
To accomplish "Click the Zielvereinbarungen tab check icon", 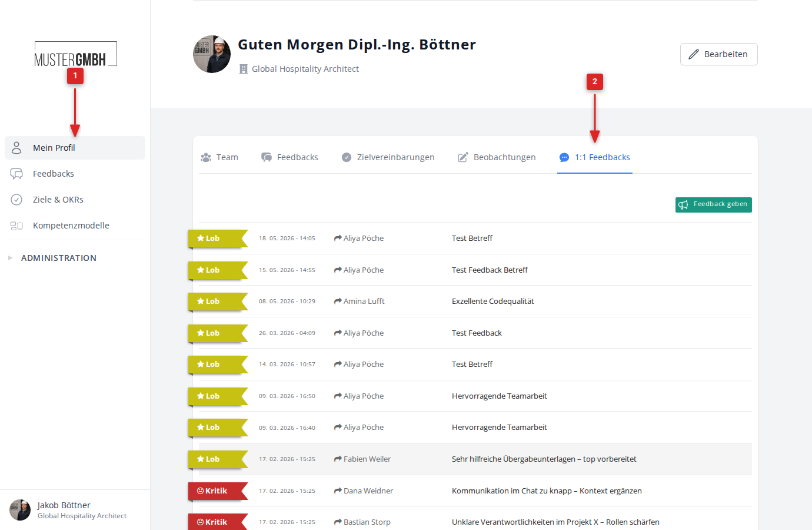I will click(x=347, y=157).
